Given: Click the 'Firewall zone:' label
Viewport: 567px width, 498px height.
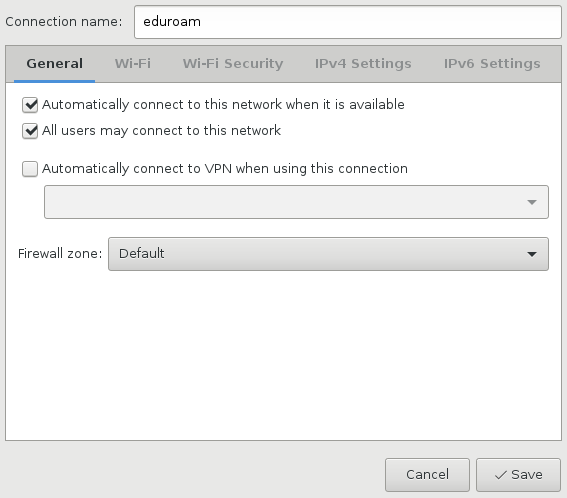Looking at the screenshot, I should [60, 254].
